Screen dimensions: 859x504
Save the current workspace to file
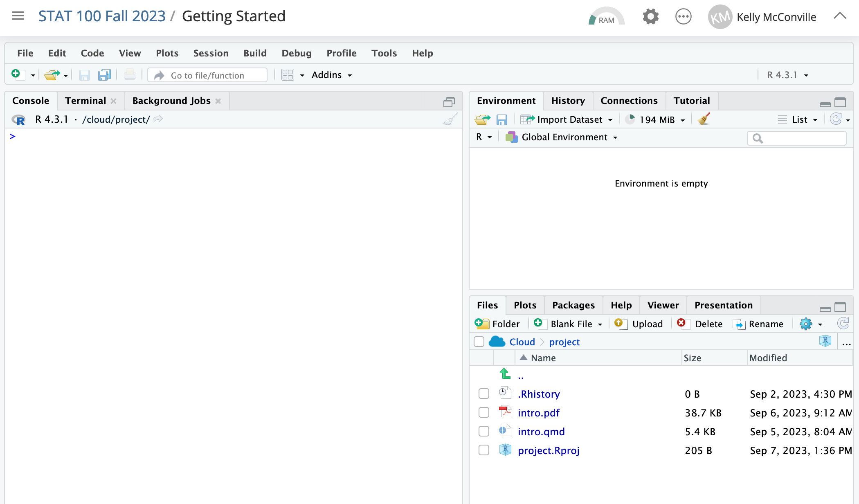point(502,119)
